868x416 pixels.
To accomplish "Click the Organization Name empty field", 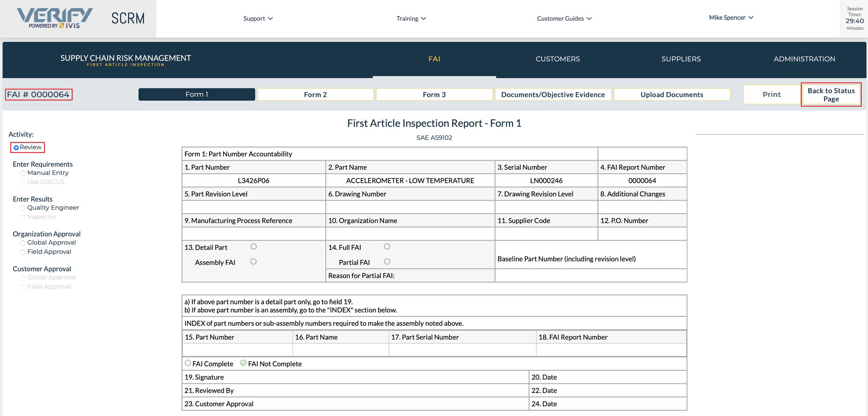I will (410, 234).
